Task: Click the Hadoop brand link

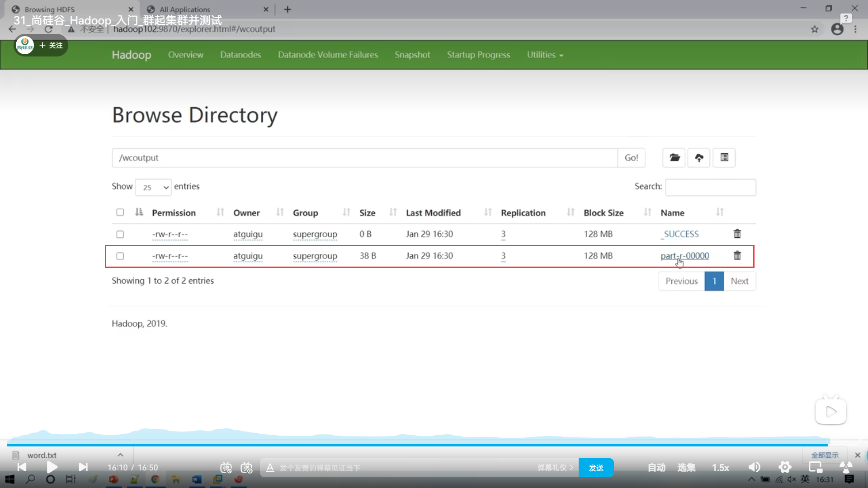Action: pyautogui.click(x=132, y=55)
